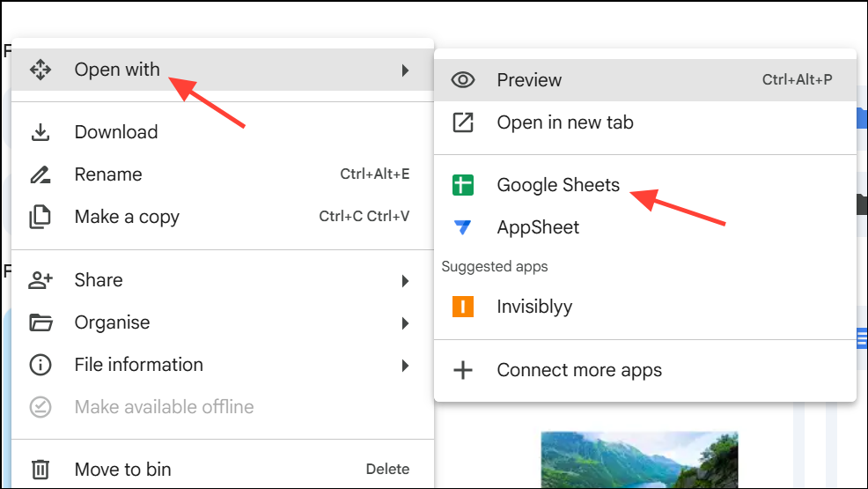Click the Make a copy pages icon
This screenshot has height=489, width=868.
40,217
